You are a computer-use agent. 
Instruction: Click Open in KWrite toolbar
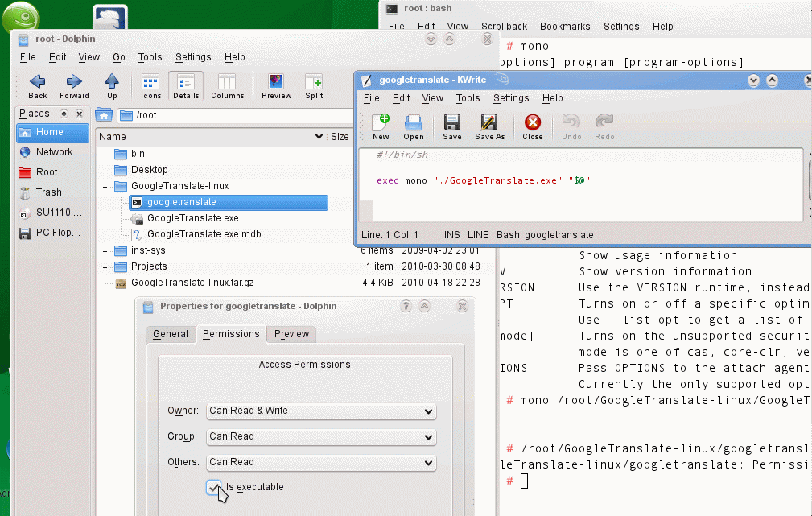click(x=414, y=127)
